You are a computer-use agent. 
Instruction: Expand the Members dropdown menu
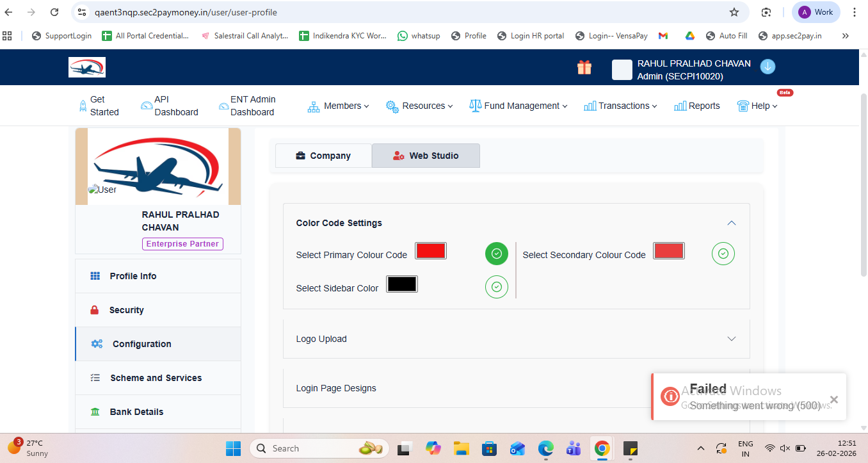(x=339, y=106)
